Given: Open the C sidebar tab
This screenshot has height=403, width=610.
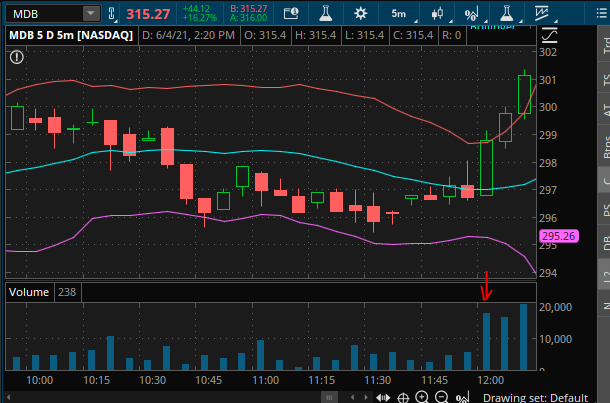Looking at the screenshot, I should (x=605, y=180).
